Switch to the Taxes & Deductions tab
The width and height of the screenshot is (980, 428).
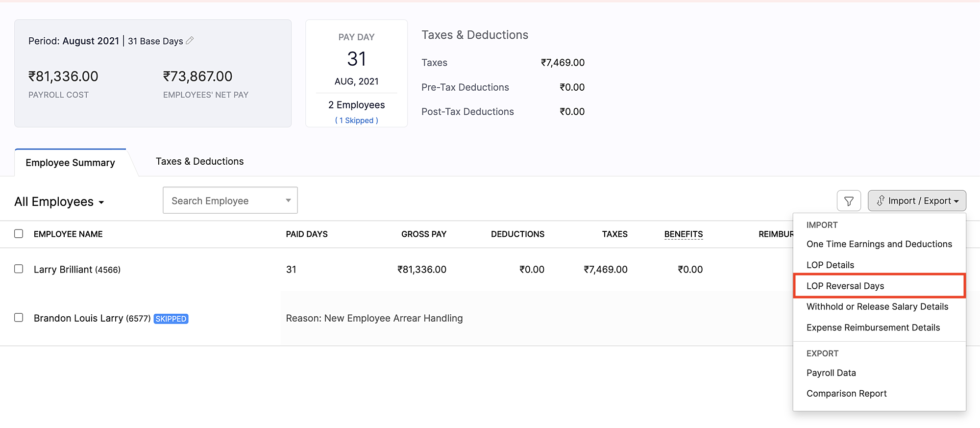pos(199,161)
